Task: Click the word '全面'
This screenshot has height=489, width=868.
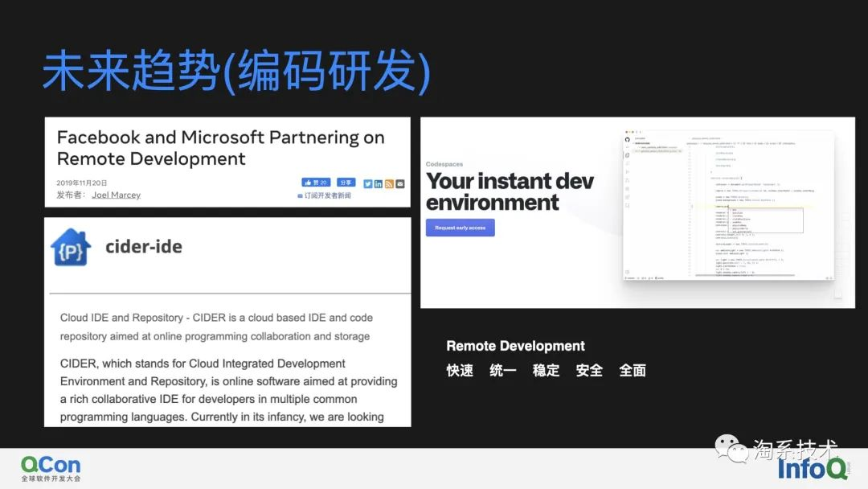Action: [633, 371]
